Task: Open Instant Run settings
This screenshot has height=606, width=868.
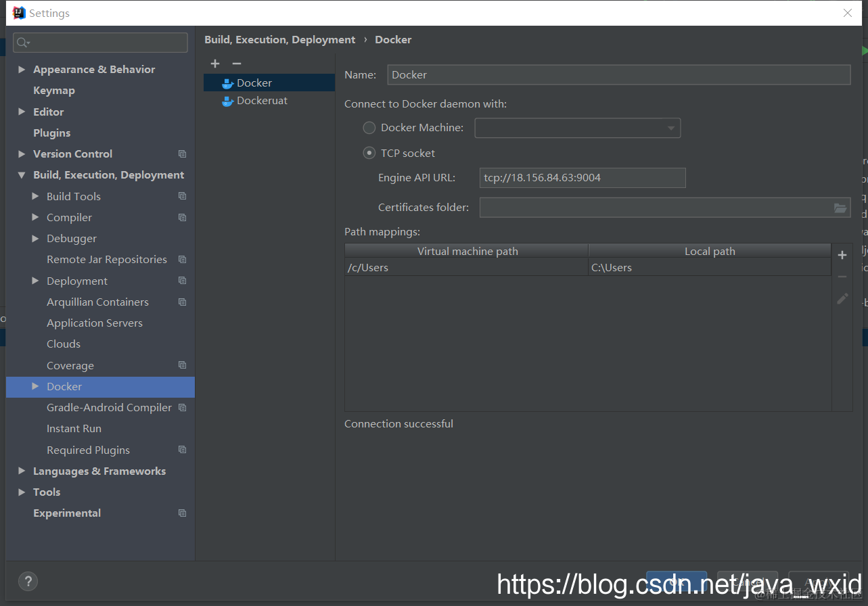Action: coord(74,429)
